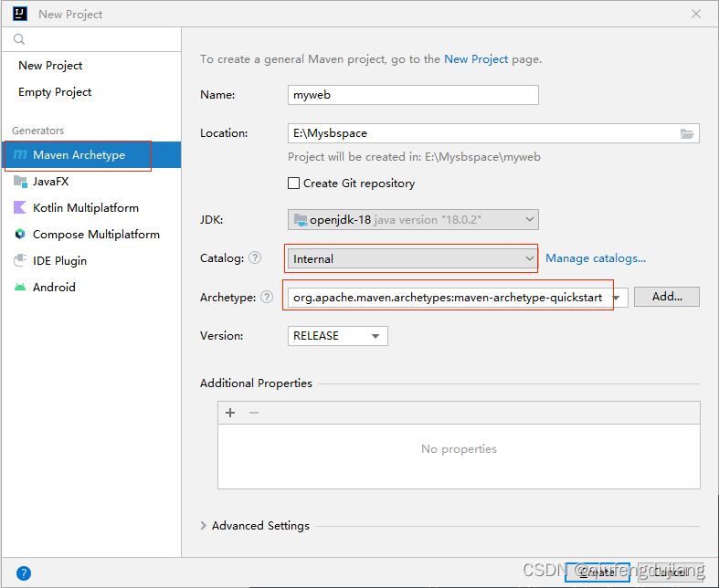Click the Maven Archetype 'm' icon
719x588 pixels.
(20, 155)
